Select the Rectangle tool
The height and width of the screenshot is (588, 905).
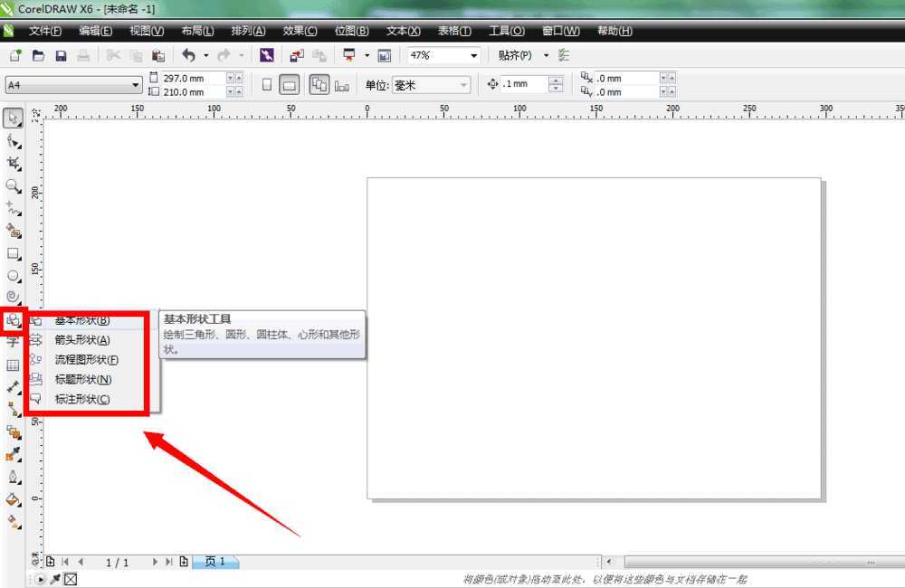click(x=14, y=254)
